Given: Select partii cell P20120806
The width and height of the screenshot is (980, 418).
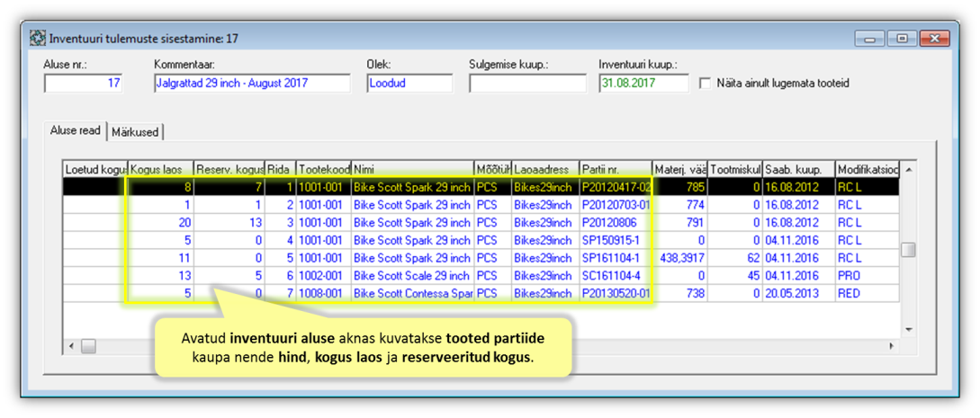Looking at the screenshot, I should [616, 222].
